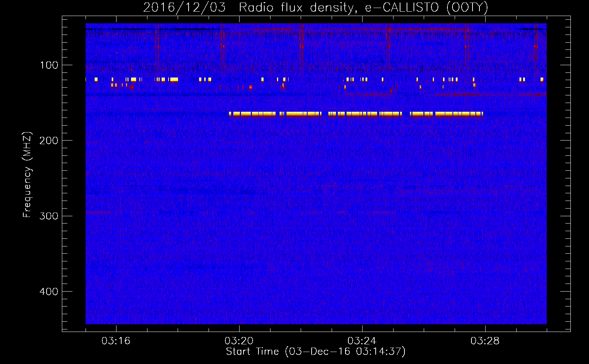
Task: Click the 03:28 time tick label
Action: (485, 341)
